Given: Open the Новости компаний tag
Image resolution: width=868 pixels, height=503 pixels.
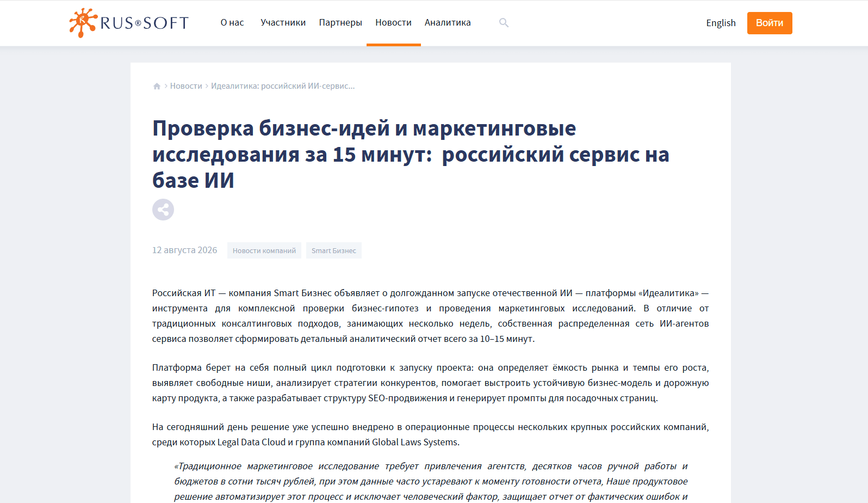Looking at the screenshot, I should pyautogui.click(x=264, y=250).
